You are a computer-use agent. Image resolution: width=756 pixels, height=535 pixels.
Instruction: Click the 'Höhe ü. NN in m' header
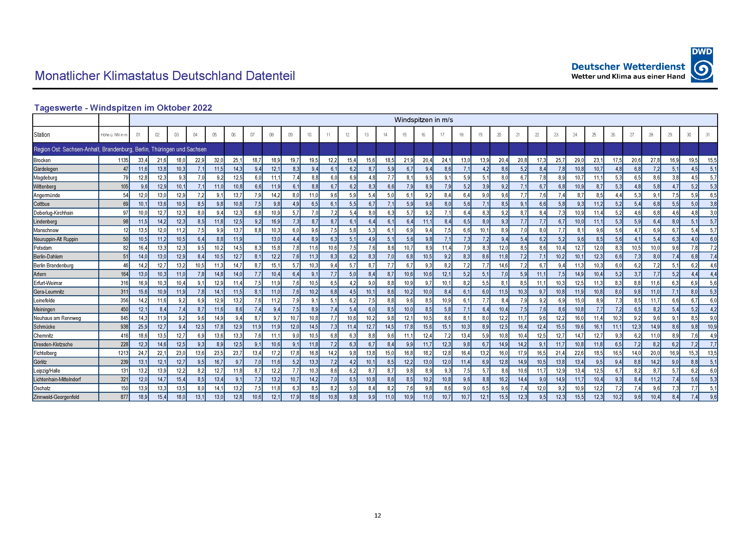[114, 135]
